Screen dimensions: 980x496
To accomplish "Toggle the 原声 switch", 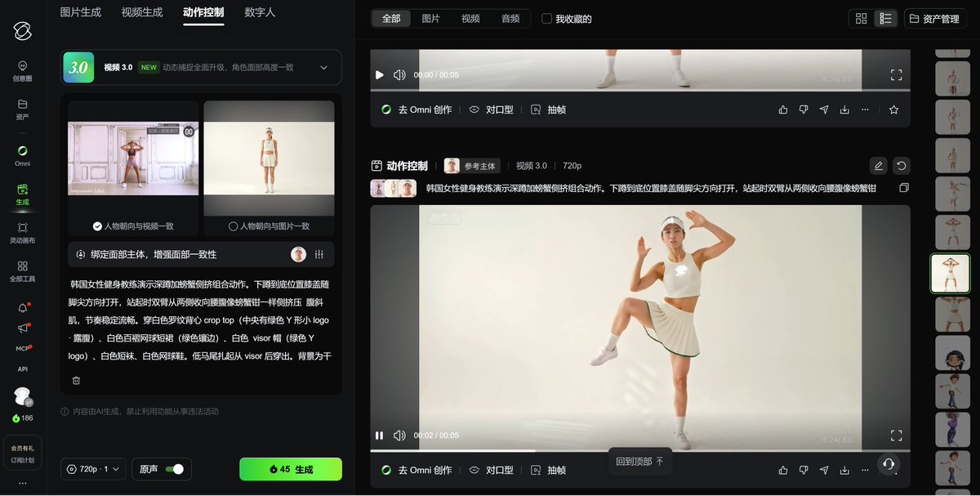I will pyautogui.click(x=174, y=469).
